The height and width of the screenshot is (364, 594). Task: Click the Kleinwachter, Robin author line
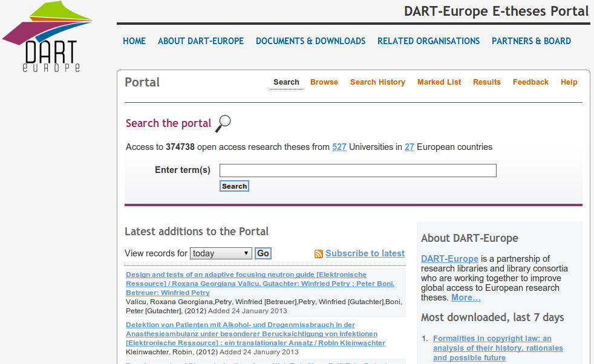point(212,352)
